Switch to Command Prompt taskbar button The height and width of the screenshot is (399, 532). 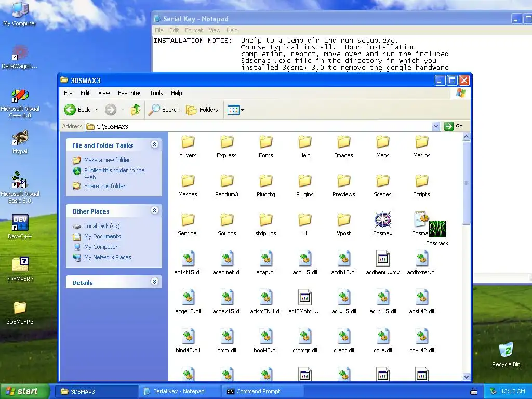pyautogui.click(x=262, y=391)
